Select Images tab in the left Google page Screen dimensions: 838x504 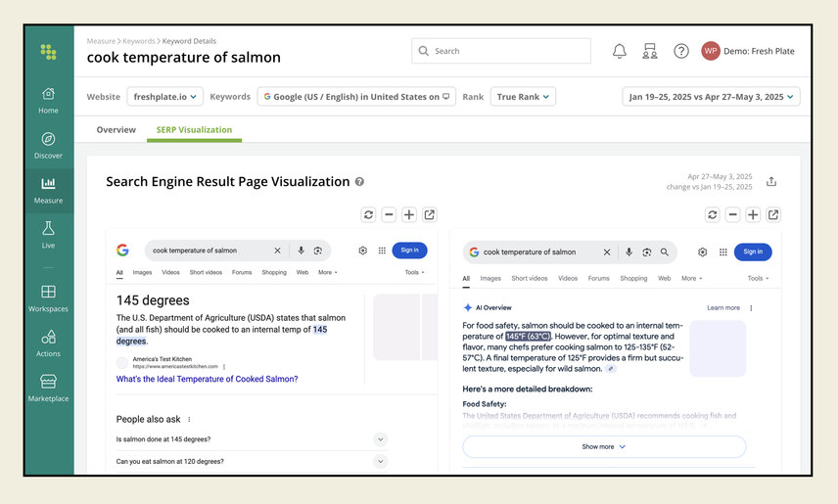(x=142, y=273)
